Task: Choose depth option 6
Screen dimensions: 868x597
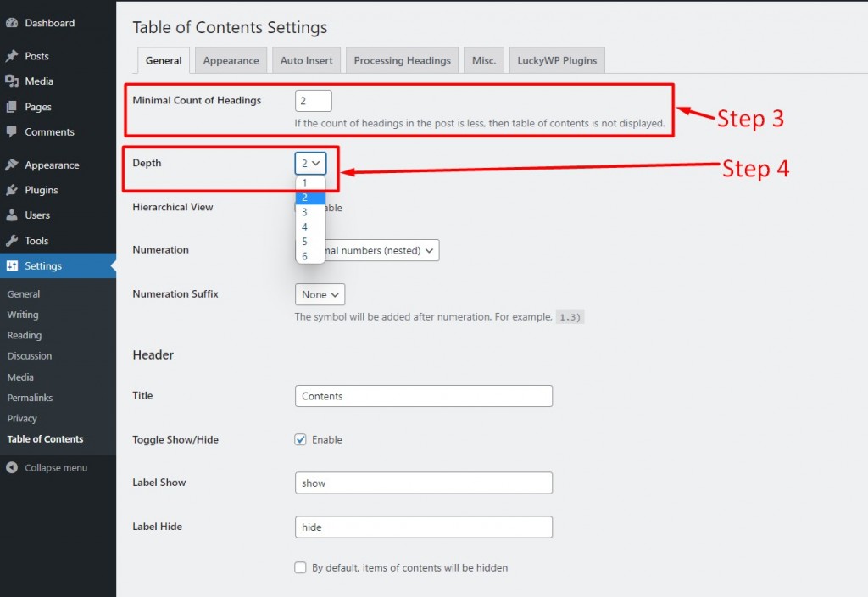Action: point(310,256)
